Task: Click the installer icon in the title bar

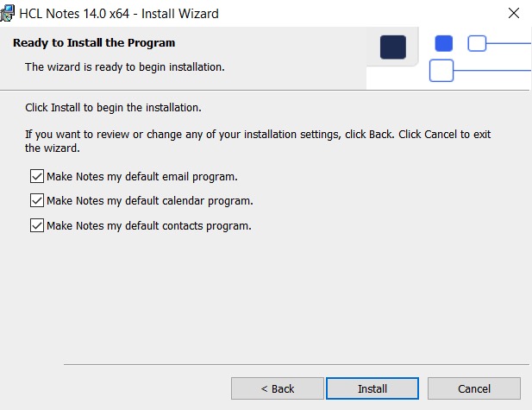Action: [8, 14]
